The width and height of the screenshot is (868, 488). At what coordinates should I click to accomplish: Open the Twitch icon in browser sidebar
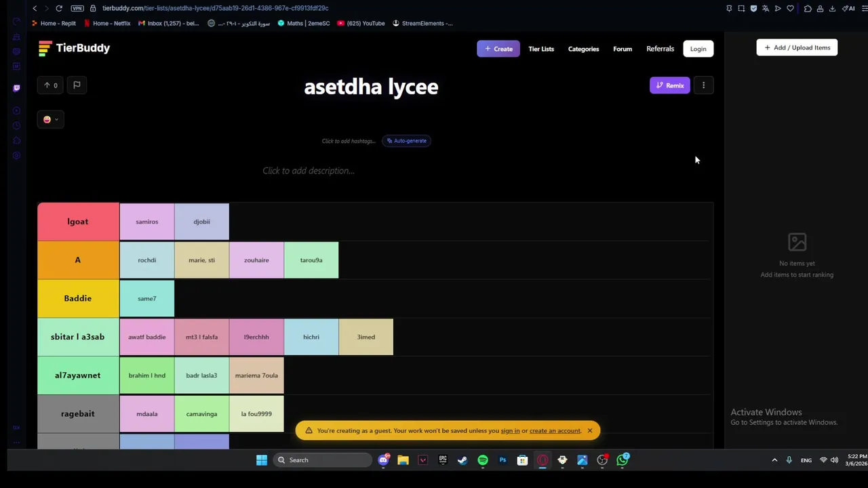(16, 88)
